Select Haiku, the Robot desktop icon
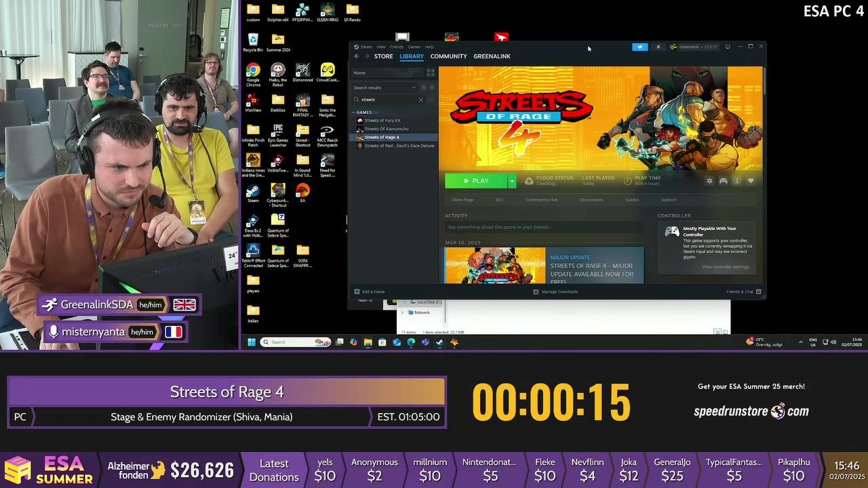This screenshot has height=488, width=868. pos(278,75)
